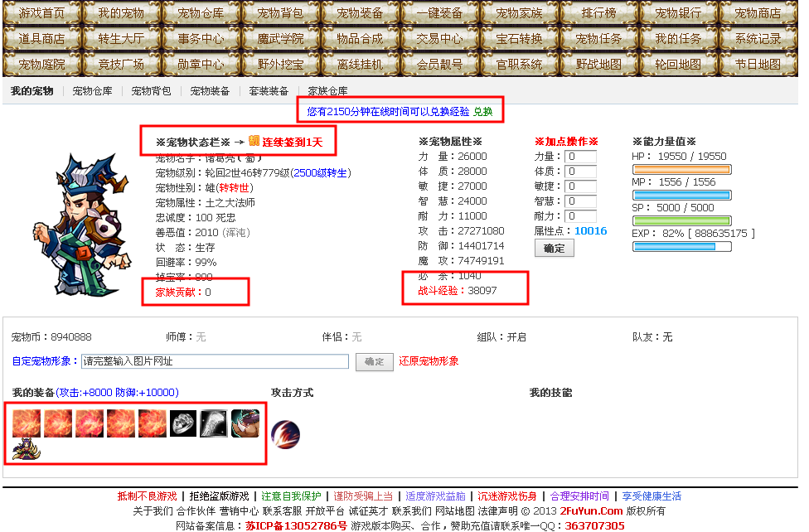The image size is (809, 532).
Task: Select the white wing equipment icon
Action: pos(212,423)
